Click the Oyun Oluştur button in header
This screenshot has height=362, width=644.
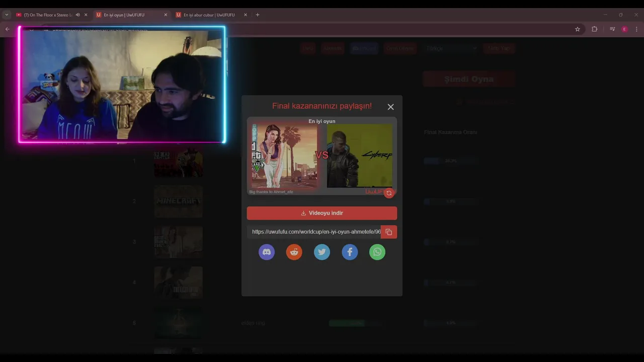[x=399, y=48]
